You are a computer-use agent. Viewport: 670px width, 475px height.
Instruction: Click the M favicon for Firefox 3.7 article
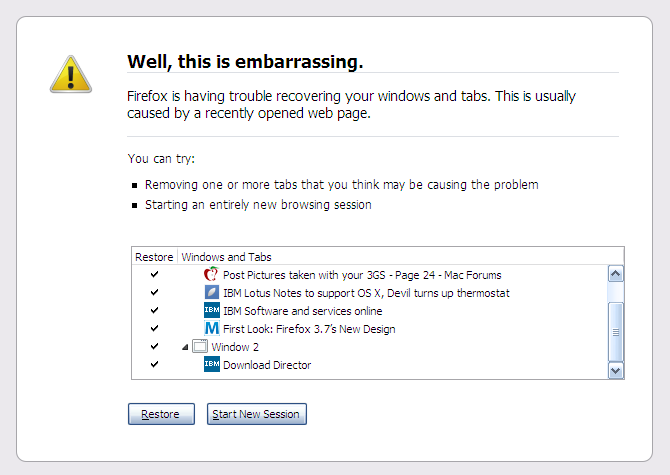[212, 328]
